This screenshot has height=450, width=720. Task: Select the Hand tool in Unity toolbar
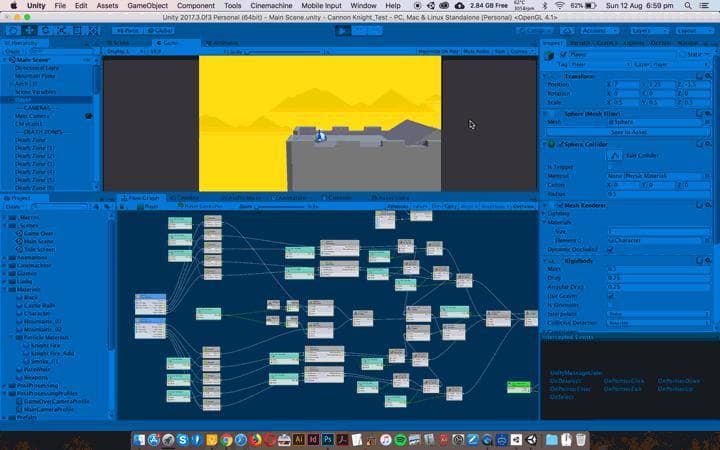12,30
